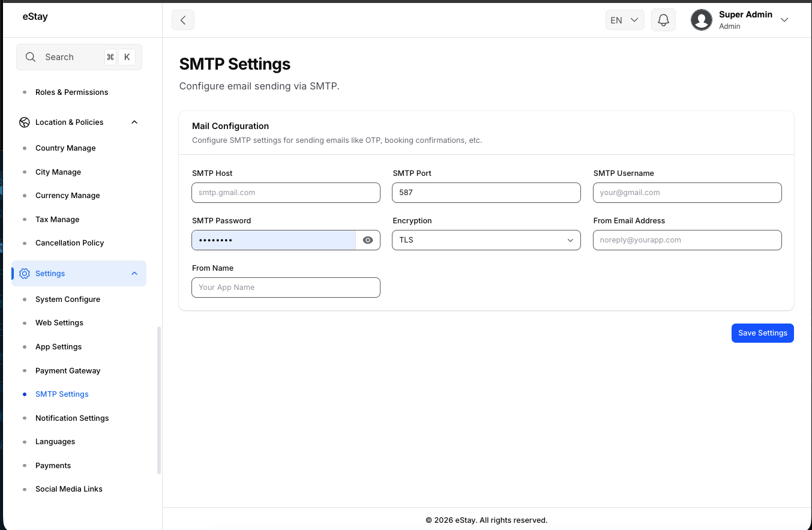Screen dimensions: 812x530
Task: Click the SMTP Host field
Action: (286, 193)
